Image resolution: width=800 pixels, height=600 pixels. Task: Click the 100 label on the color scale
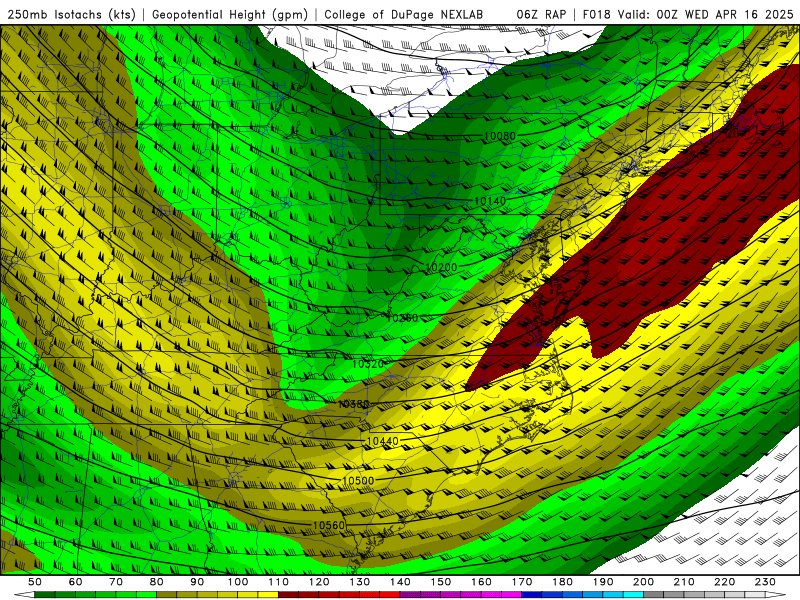coord(238,582)
